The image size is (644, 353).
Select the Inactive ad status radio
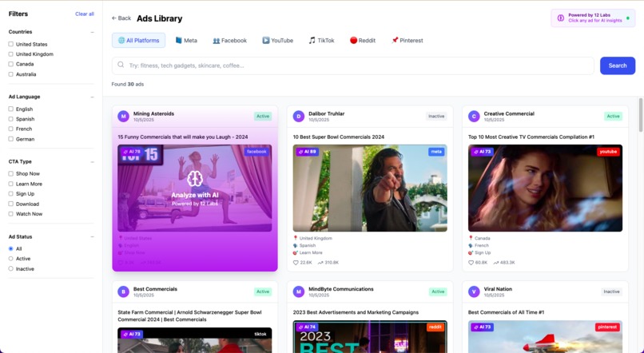10,269
